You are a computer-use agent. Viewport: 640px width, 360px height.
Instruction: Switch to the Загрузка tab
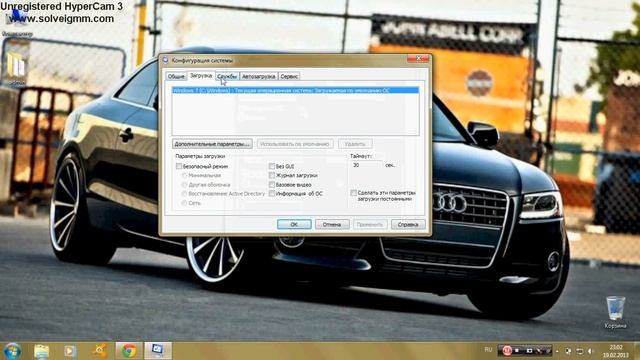201,76
